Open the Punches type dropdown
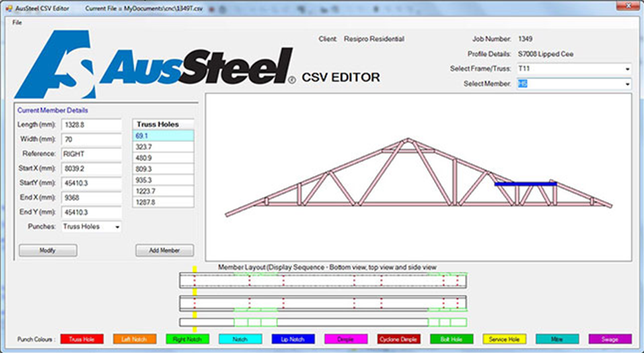The height and width of the screenshot is (353, 644). pos(117,227)
